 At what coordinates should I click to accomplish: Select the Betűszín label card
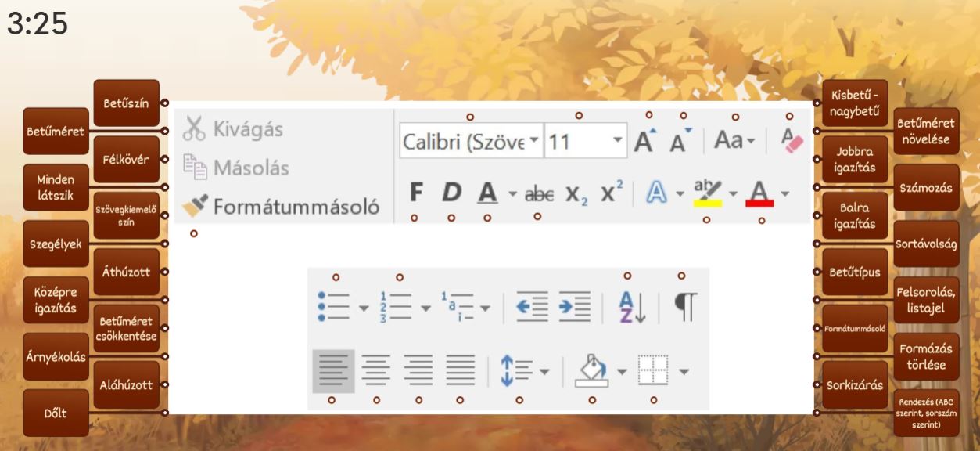coord(127,103)
